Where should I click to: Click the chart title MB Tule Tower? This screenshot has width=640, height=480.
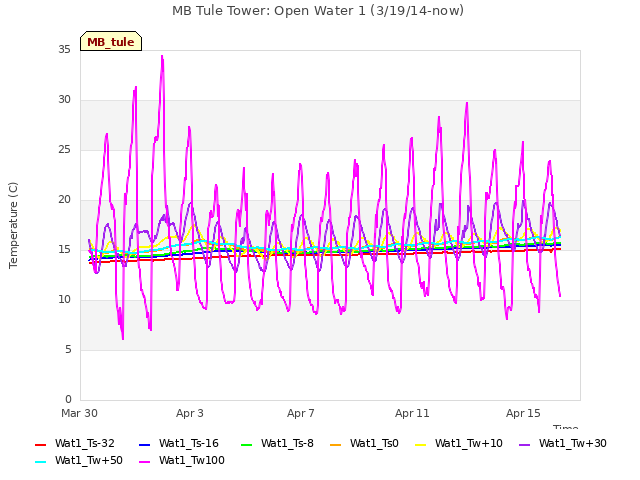point(318,11)
